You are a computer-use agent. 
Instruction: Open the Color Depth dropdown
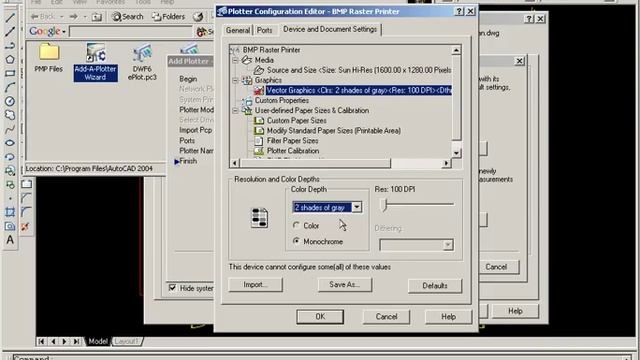click(357, 207)
